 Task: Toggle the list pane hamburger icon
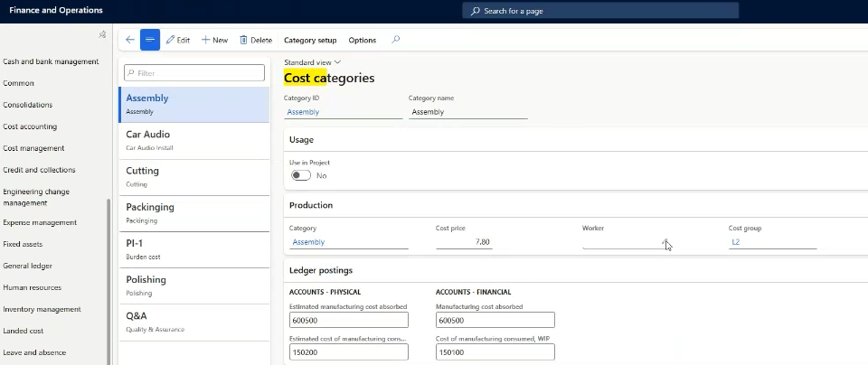[x=150, y=40]
